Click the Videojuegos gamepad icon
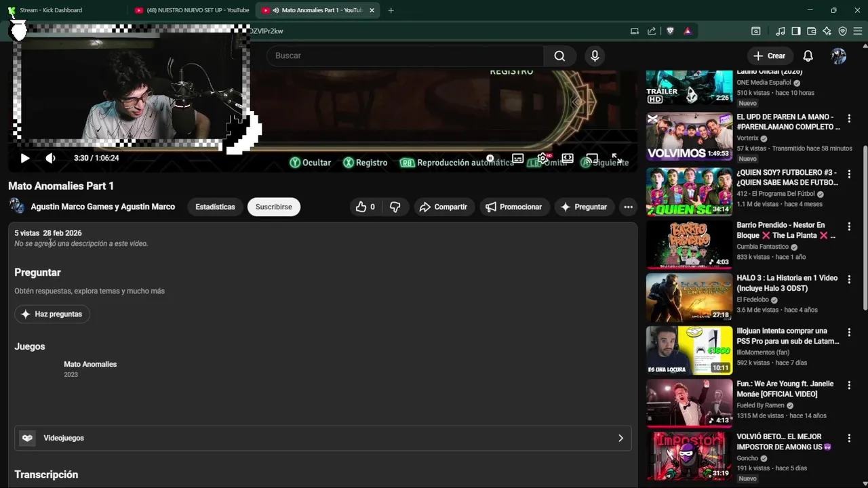 27,438
